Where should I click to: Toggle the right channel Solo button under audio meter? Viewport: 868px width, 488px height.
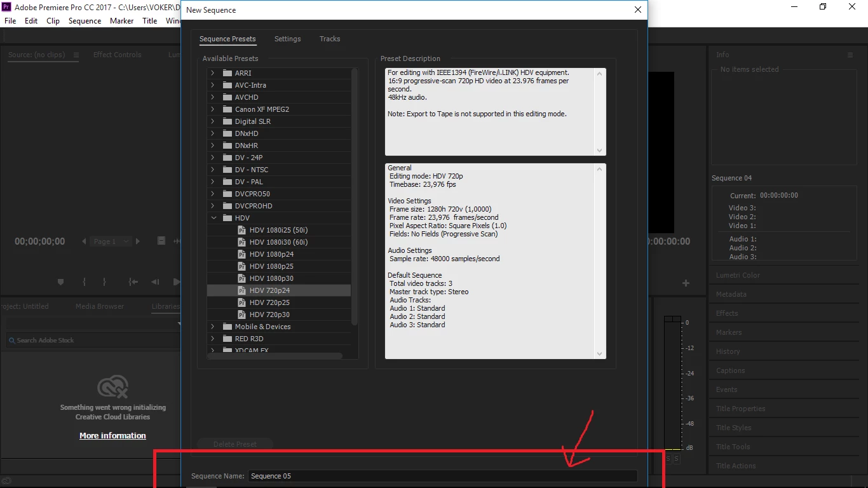(676, 459)
